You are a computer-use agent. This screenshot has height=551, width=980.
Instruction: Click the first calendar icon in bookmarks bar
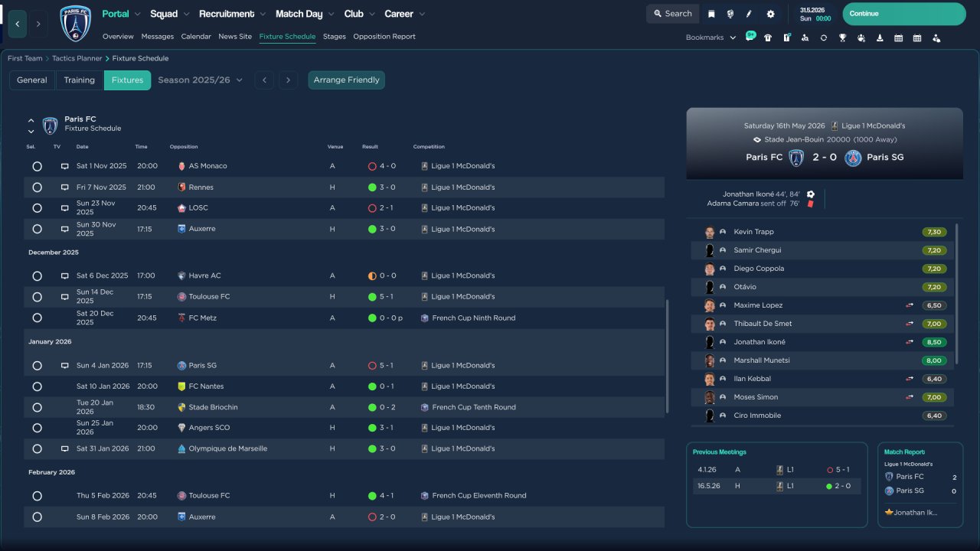click(x=898, y=37)
